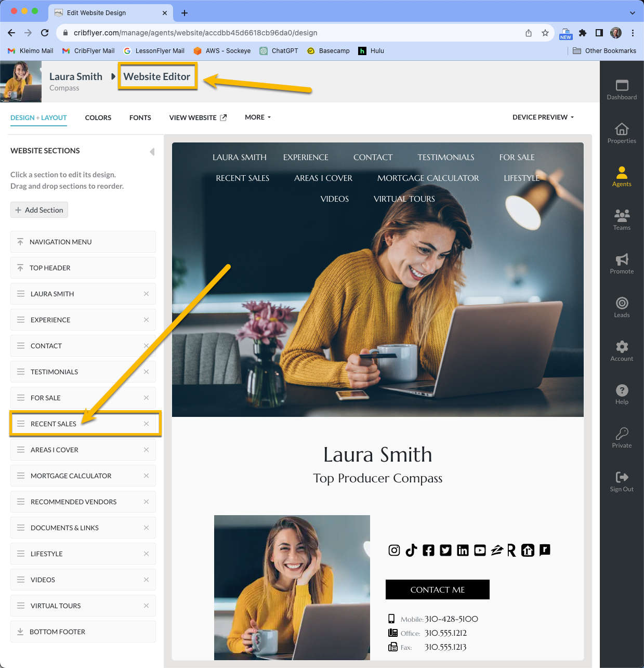Select the BOTTOM FOOTER section

click(x=83, y=632)
